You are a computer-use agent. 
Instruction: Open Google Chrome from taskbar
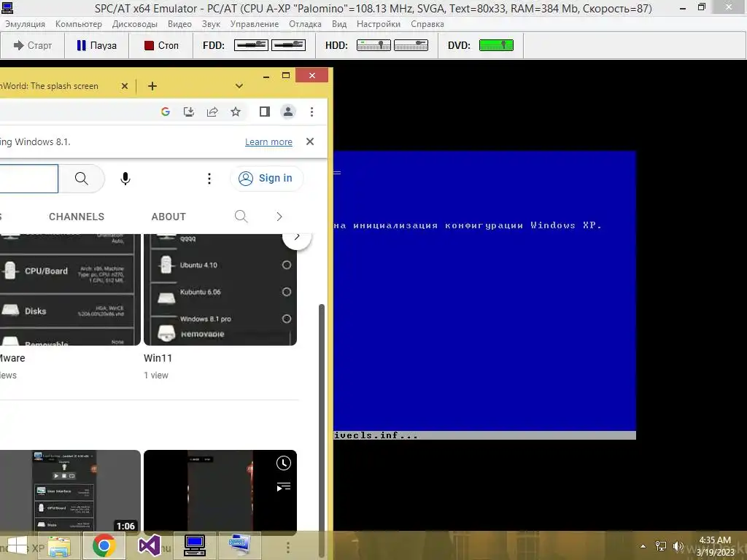coord(104,545)
